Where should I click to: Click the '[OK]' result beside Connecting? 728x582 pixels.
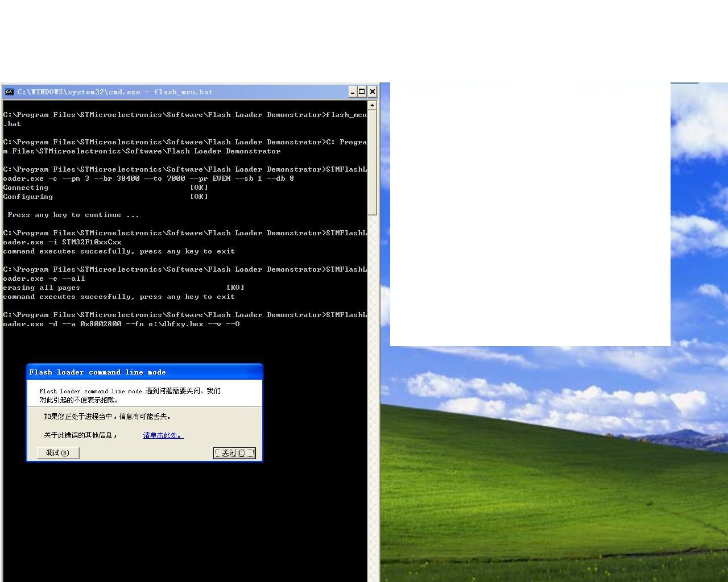point(199,188)
